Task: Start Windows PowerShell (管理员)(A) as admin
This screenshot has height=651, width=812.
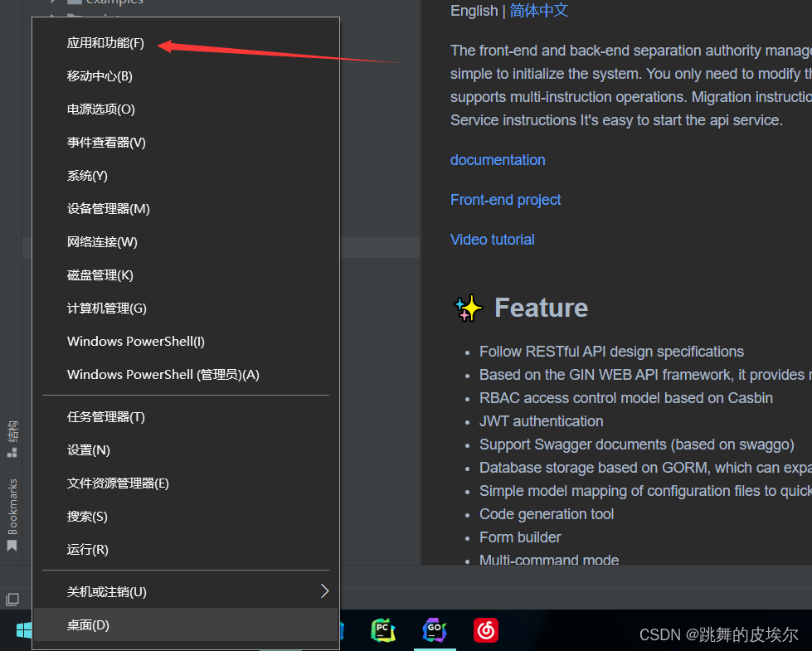Action: point(186,375)
